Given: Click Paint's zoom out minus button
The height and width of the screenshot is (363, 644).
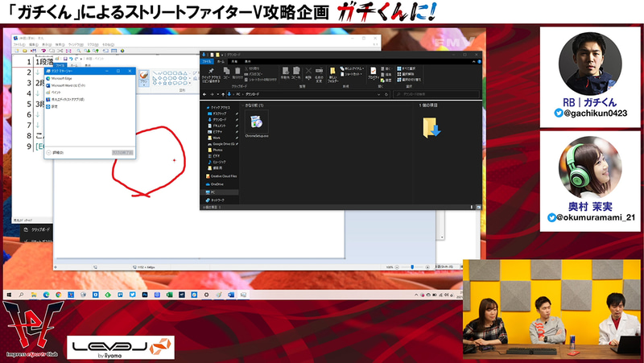Looking at the screenshot, I should (397, 267).
